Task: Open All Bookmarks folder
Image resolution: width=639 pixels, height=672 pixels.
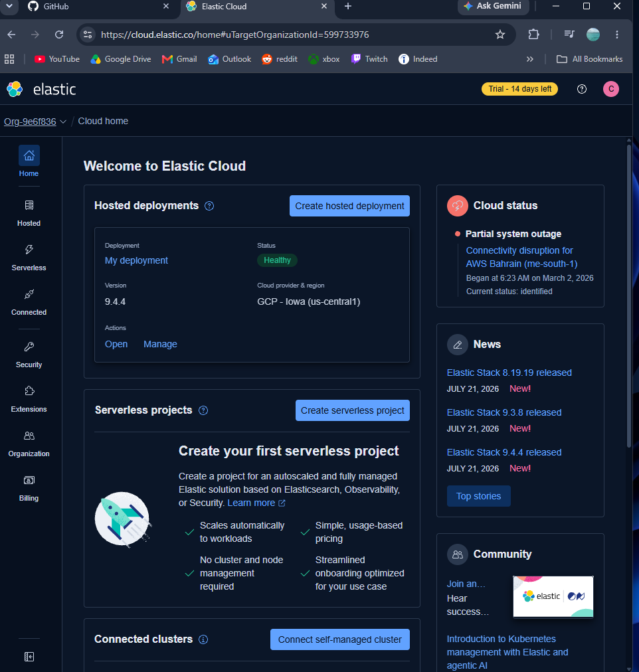Action: [589, 59]
